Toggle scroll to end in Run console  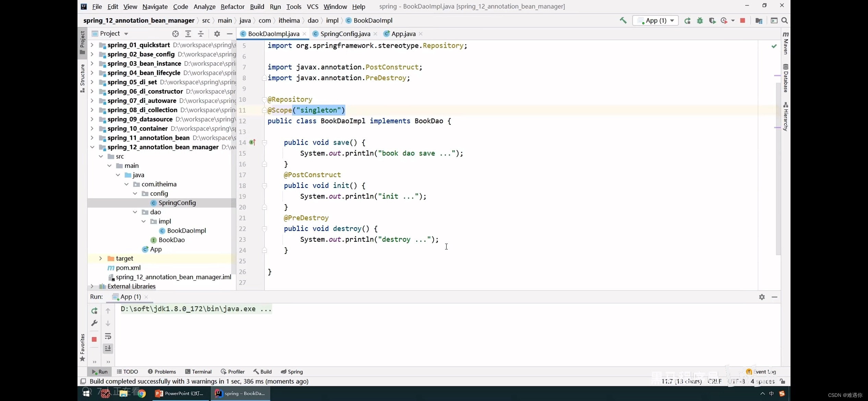pos(108,349)
